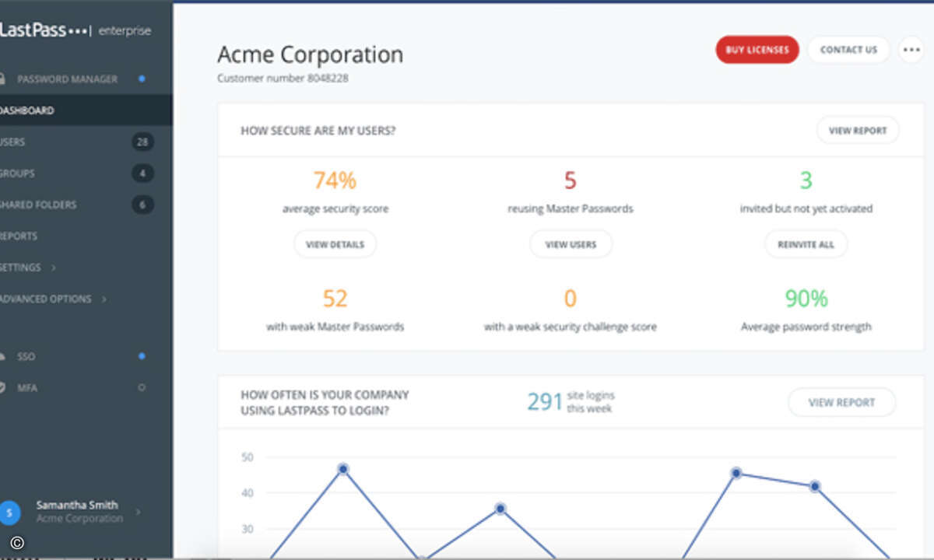Click the Groups count badge 4
Screen dimensions: 934x560
(x=142, y=173)
